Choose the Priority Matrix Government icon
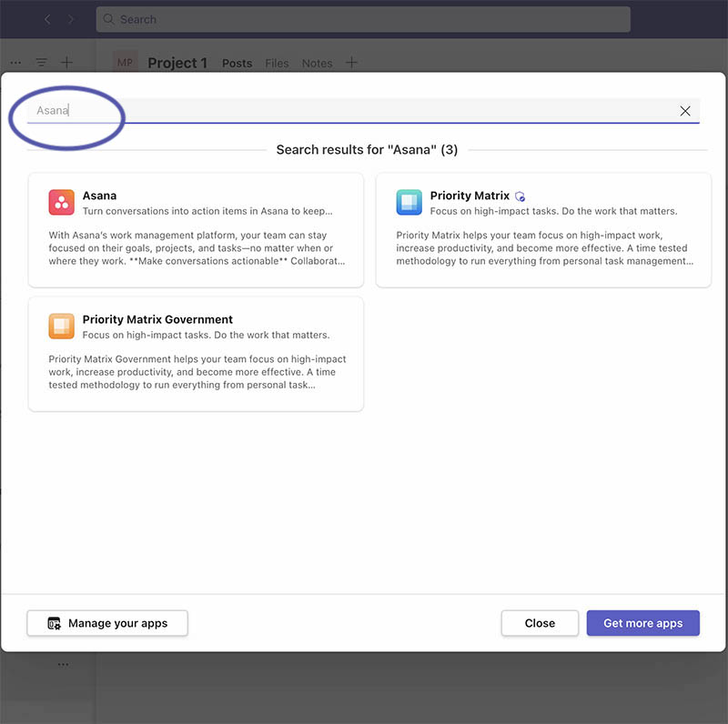Screen dimensions: 728x724 point(61,327)
